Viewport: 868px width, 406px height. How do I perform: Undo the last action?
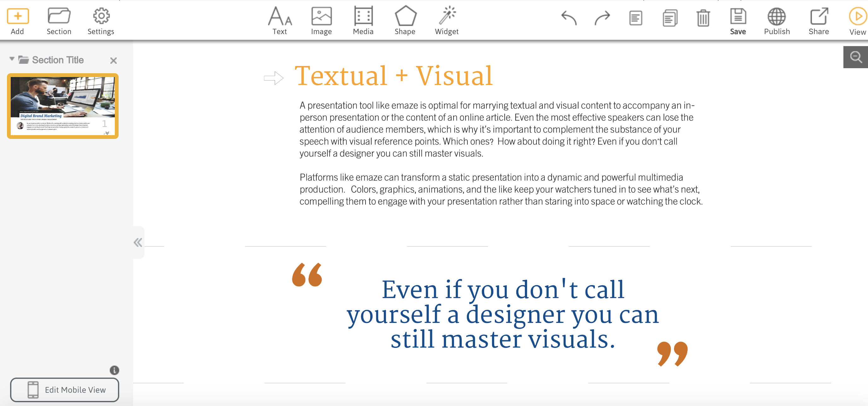569,18
